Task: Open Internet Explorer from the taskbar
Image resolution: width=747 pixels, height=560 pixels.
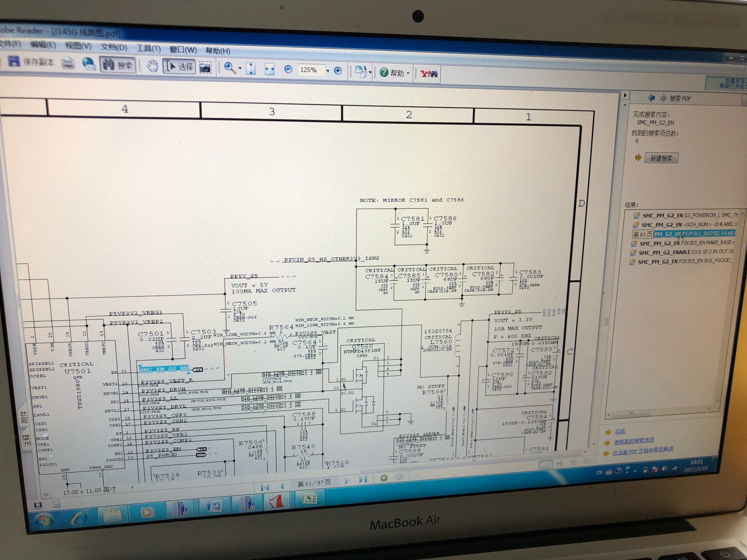Action: pos(79,518)
